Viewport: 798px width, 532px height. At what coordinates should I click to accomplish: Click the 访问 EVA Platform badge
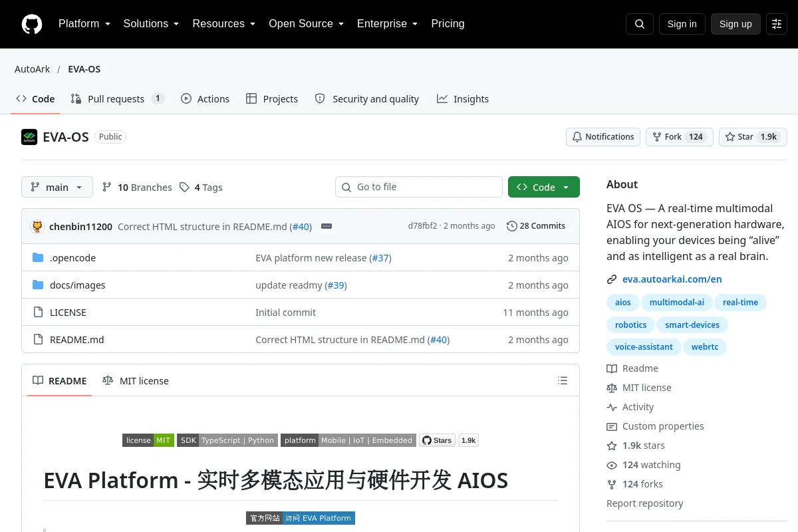(x=301, y=518)
